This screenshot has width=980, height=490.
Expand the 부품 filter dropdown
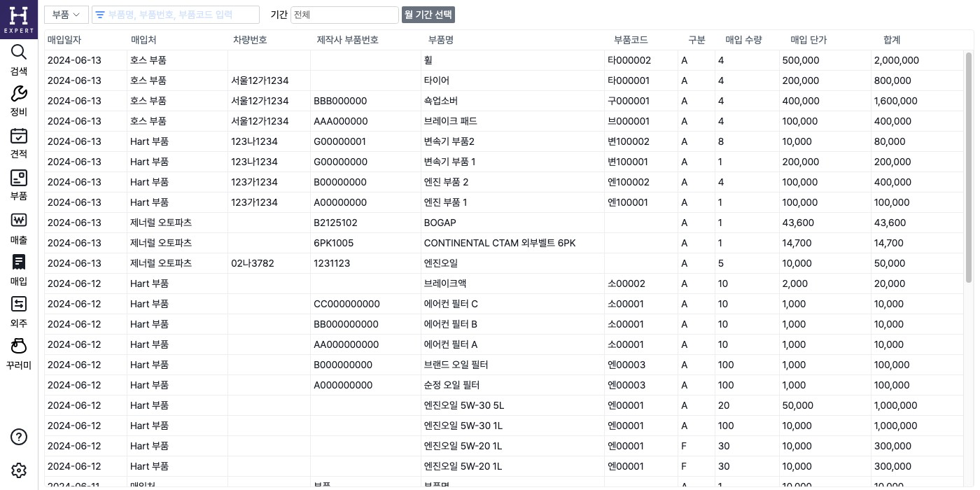[x=66, y=15]
